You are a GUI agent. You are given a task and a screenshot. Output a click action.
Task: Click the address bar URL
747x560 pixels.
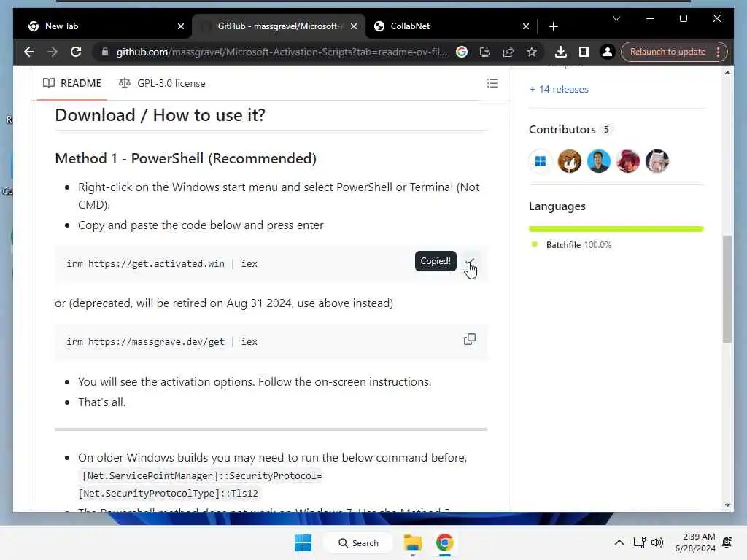click(x=281, y=52)
